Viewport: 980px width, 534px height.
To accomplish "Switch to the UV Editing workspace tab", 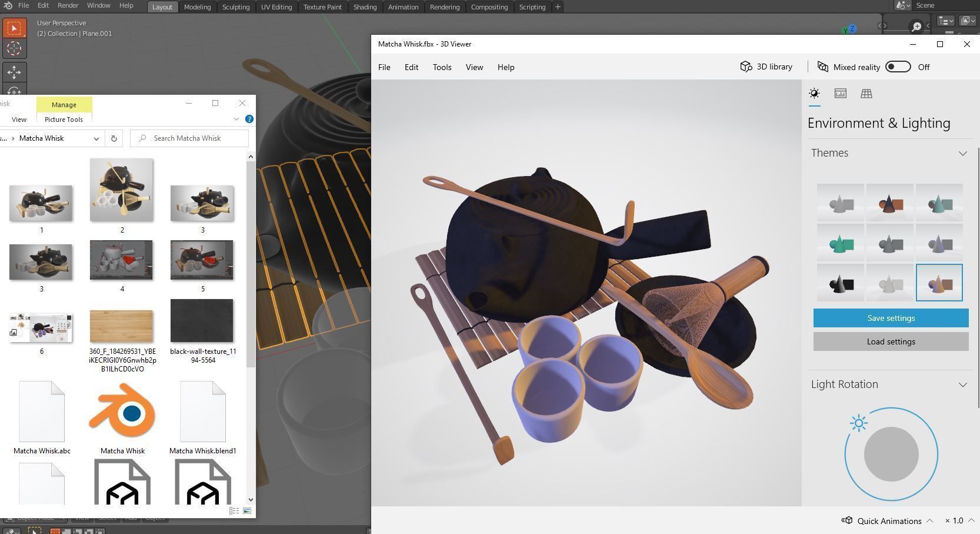I will pos(276,7).
